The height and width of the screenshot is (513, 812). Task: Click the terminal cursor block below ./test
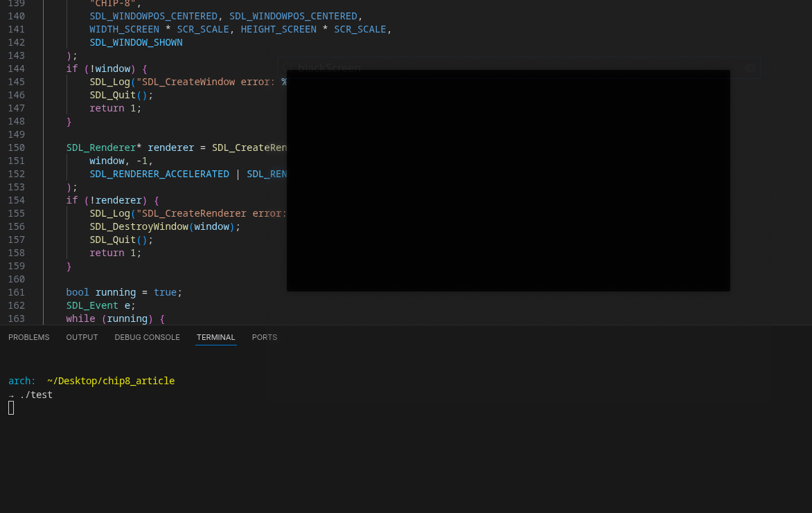coord(11,408)
